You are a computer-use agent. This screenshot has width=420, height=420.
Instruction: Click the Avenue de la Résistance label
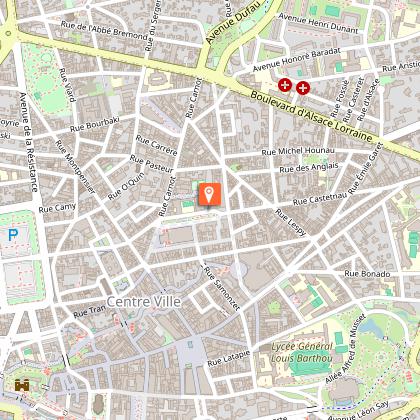(x=28, y=142)
